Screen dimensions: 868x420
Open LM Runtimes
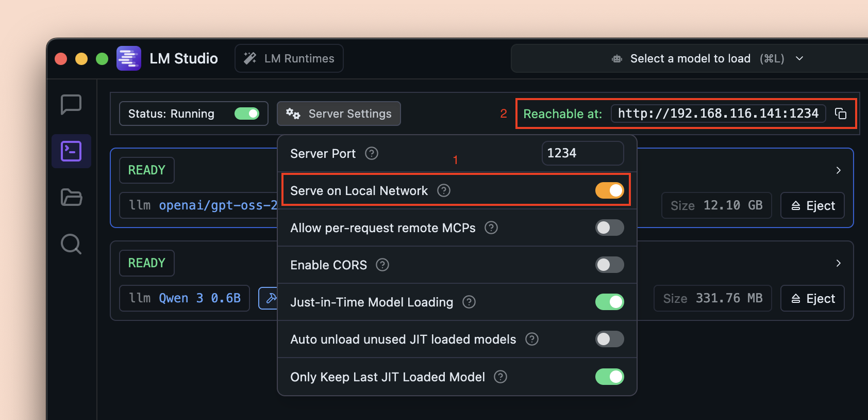pos(289,58)
